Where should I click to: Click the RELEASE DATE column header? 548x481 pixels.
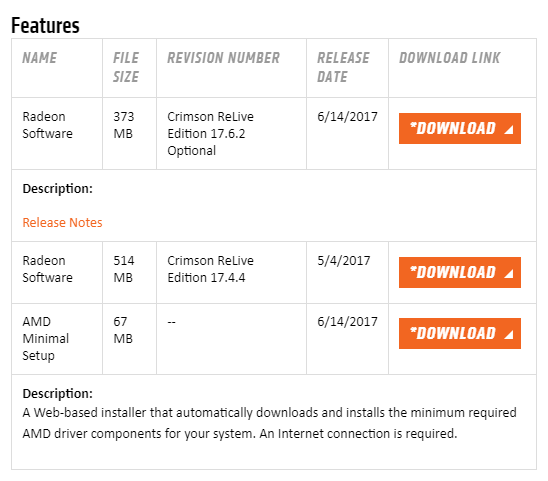coord(343,67)
